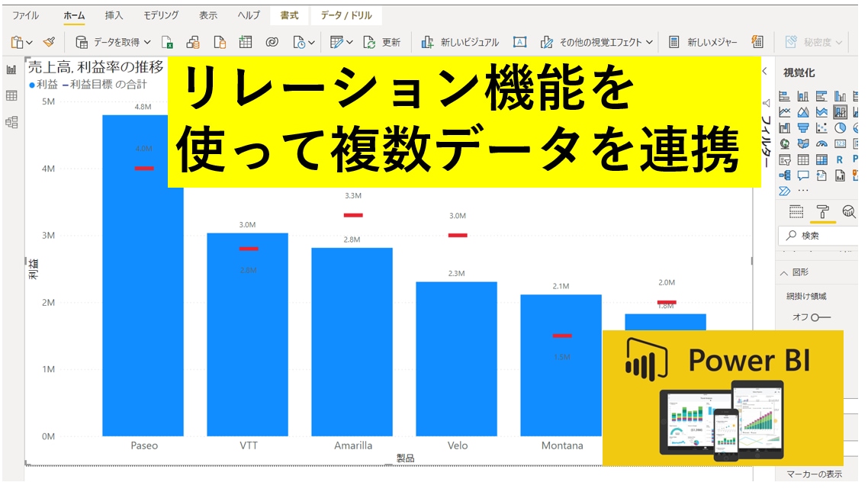
Task: Select the clustered bar chart visual
Action: pyautogui.click(x=821, y=96)
